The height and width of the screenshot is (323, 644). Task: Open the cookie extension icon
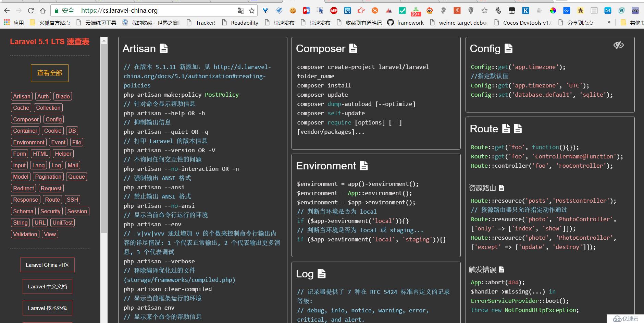[293, 11]
